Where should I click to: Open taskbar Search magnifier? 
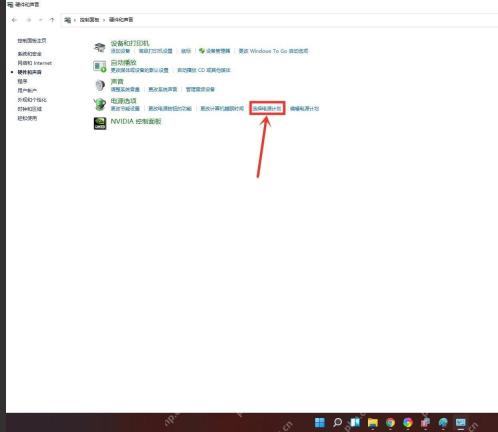pyautogui.click(x=337, y=422)
